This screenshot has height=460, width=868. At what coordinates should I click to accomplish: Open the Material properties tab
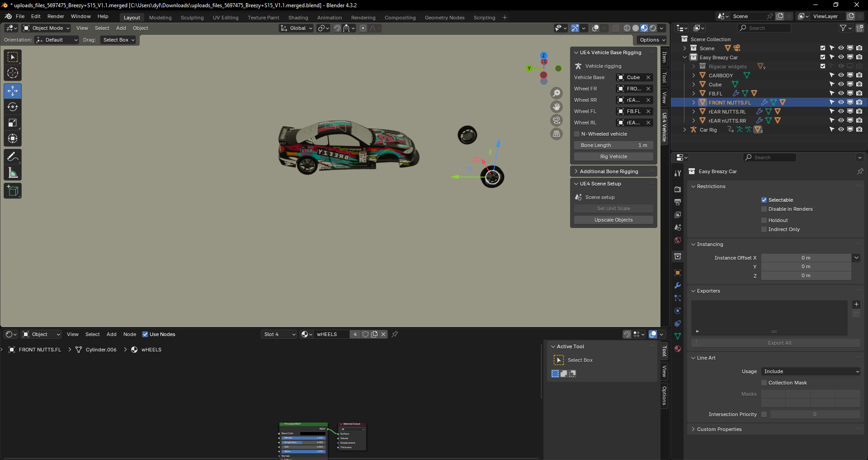tap(678, 349)
